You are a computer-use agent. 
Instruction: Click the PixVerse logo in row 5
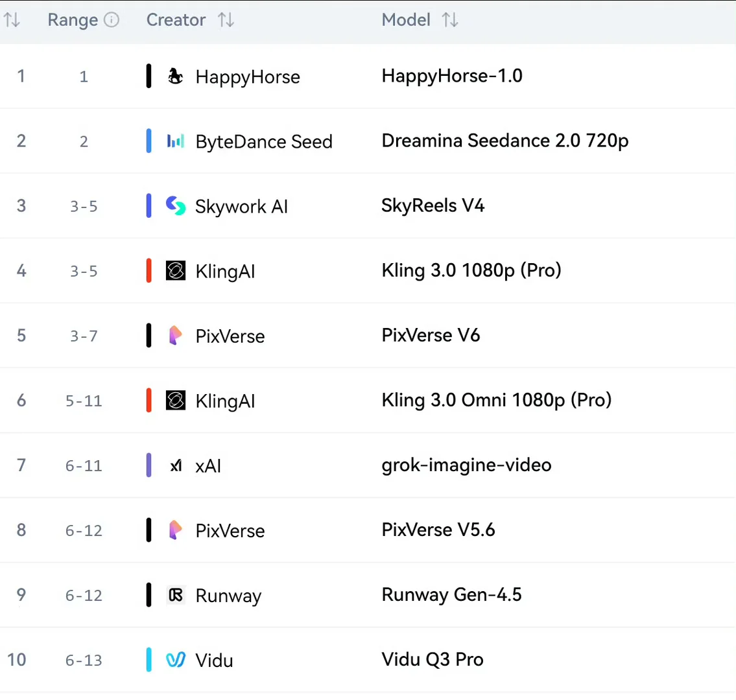175,336
